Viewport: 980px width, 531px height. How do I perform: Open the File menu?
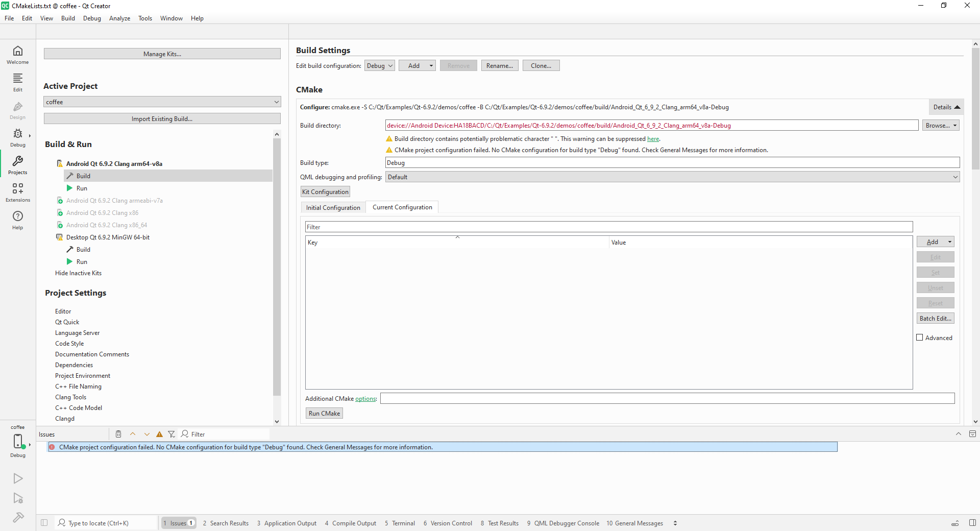coord(9,18)
